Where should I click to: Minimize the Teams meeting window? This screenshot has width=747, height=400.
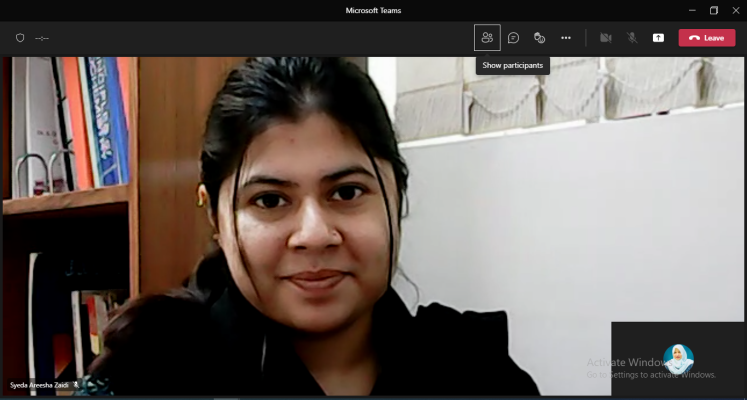pos(691,10)
